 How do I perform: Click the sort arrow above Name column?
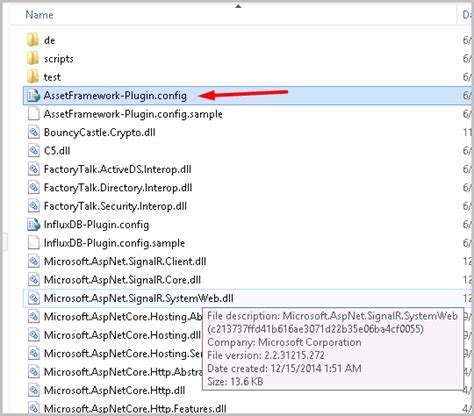(238, 6)
